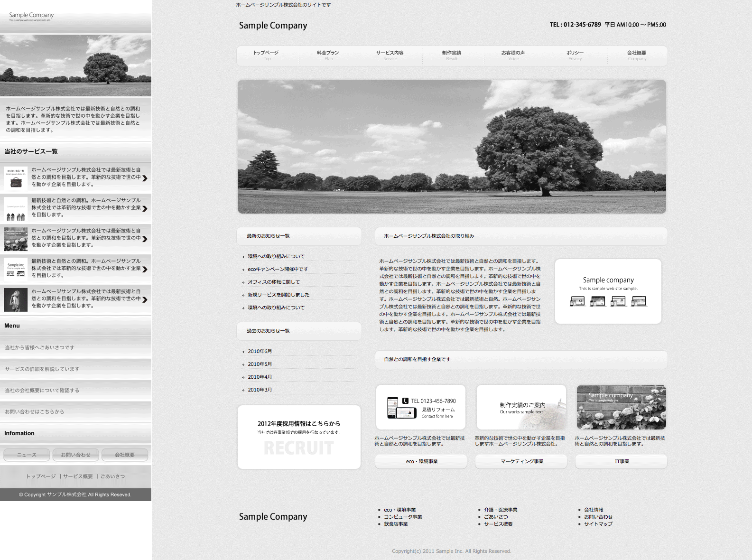Go to the サービス内容 navigation tab
This screenshot has width=752, height=560.
click(x=390, y=56)
